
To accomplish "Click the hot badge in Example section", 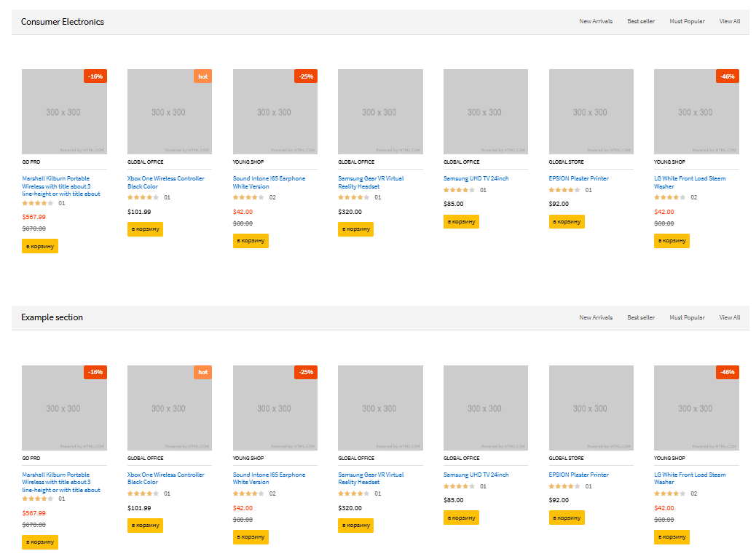I will click(202, 372).
